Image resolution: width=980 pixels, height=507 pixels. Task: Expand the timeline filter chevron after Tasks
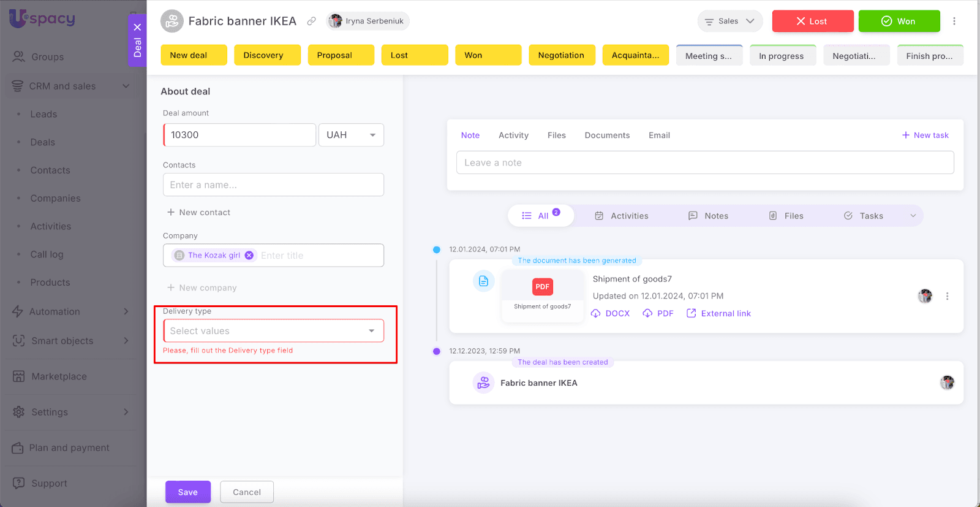point(913,216)
